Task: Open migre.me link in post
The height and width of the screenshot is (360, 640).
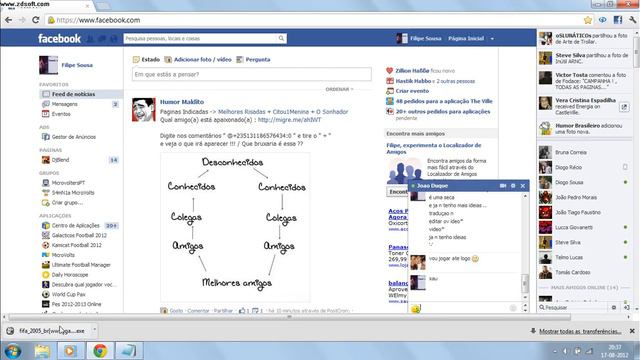Action: tap(289, 120)
